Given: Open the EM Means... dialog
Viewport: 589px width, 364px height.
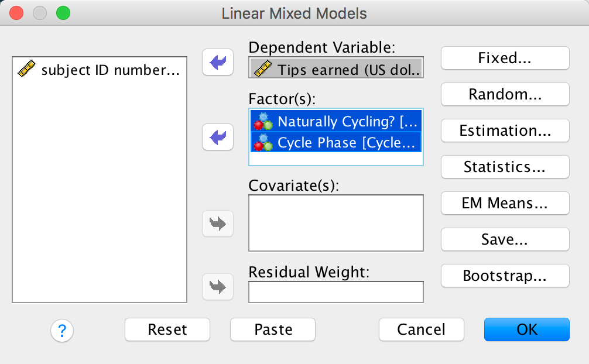Looking at the screenshot, I should pyautogui.click(x=505, y=203).
